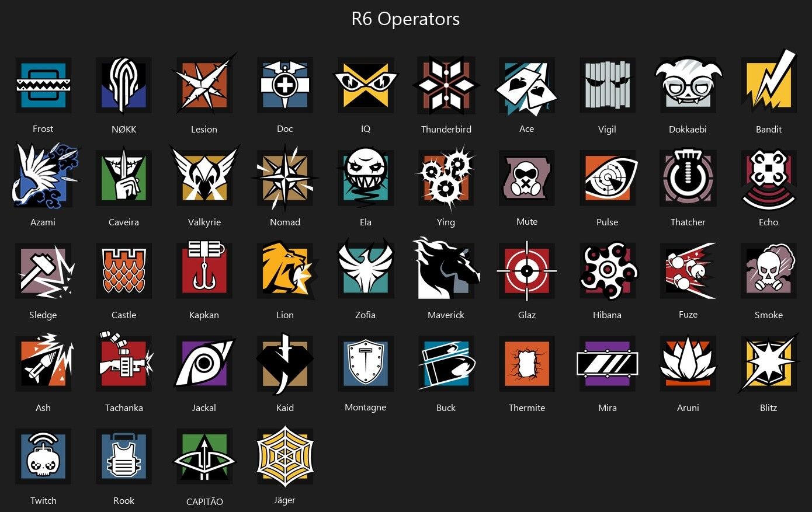Choose Lion's roaring head emblem
Viewport: 812px width, 512px height.
[x=287, y=270]
